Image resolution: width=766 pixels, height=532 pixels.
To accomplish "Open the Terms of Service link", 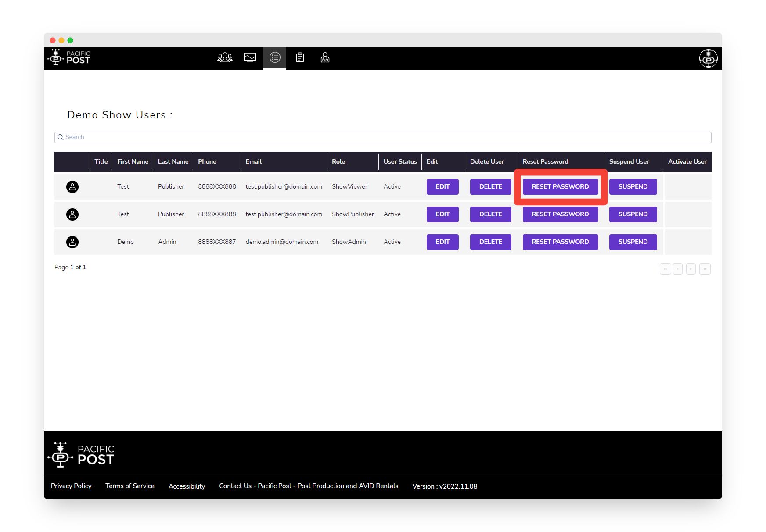I will click(x=130, y=486).
